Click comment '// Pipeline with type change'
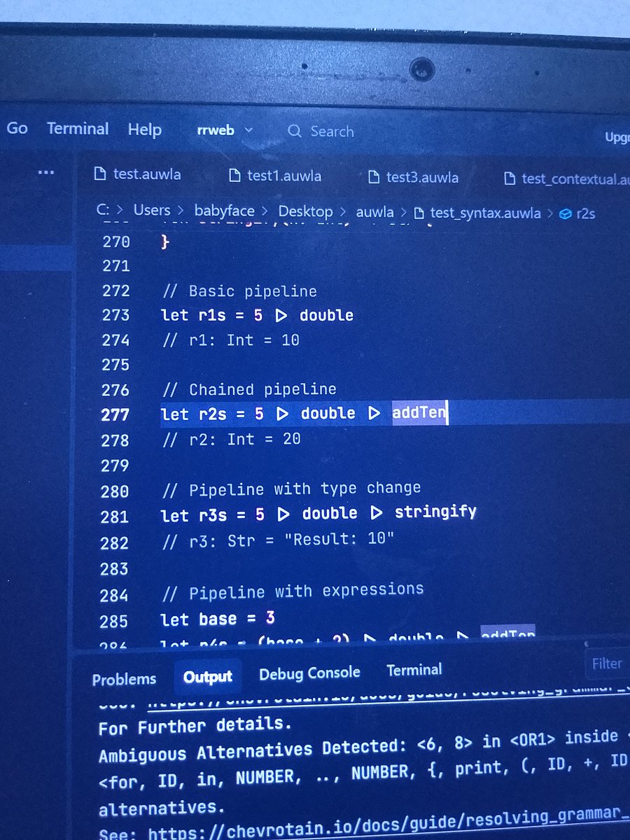Viewport: 630px width, 840px height. (x=290, y=489)
